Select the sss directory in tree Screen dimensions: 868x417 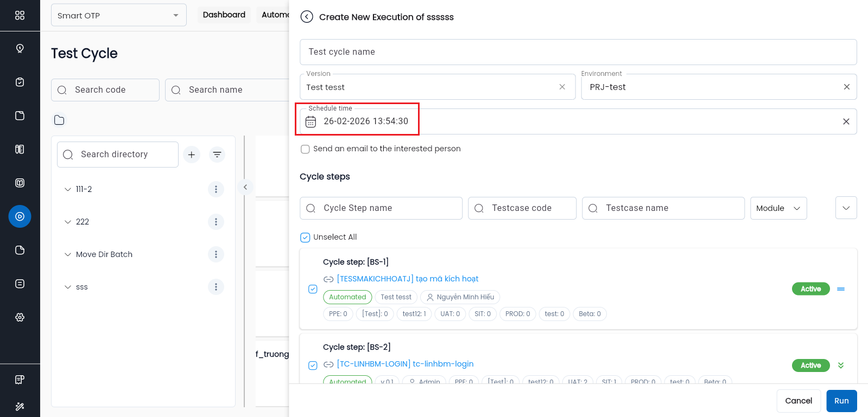tap(82, 287)
